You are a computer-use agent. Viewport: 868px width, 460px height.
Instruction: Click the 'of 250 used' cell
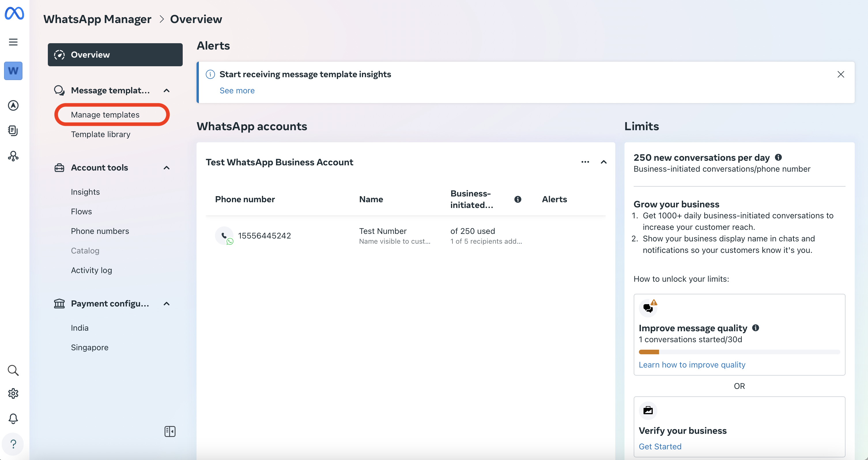(473, 231)
